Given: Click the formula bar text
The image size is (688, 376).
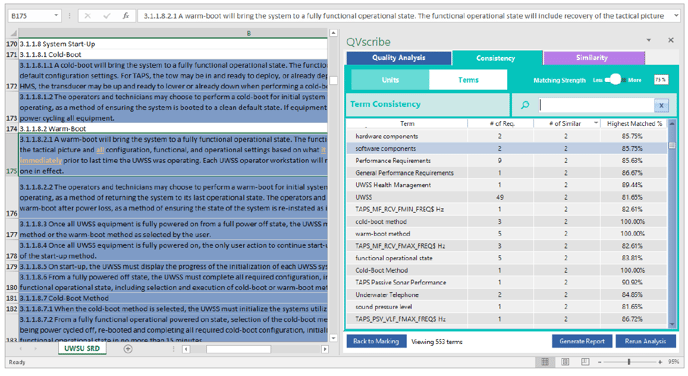Looking at the screenshot, I should coord(404,16).
